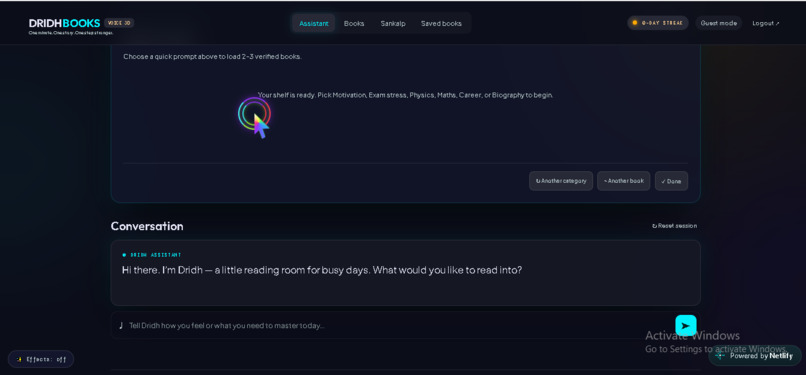Toggle Guest mode pill

click(719, 23)
